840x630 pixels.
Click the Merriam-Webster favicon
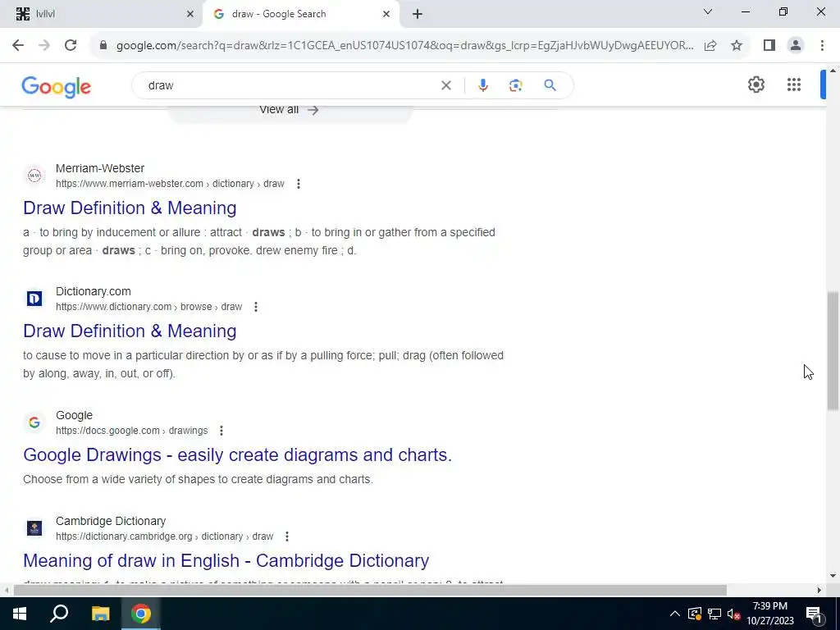[34, 176]
